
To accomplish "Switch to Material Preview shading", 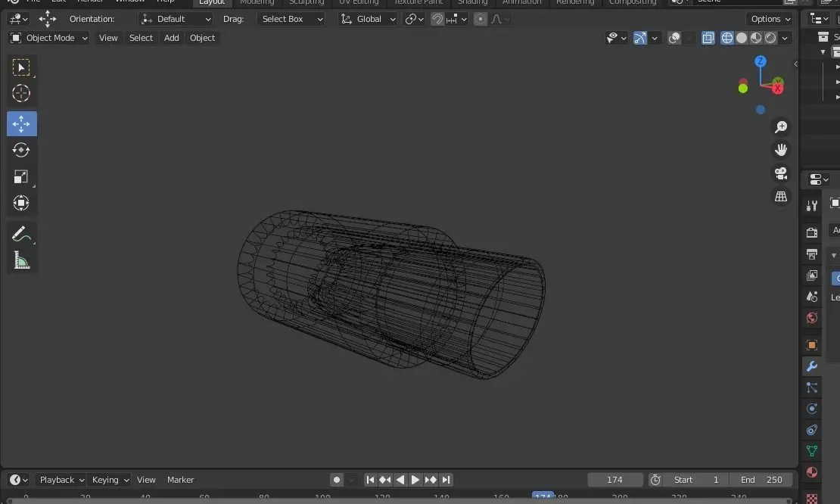I will (x=756, y=38).
